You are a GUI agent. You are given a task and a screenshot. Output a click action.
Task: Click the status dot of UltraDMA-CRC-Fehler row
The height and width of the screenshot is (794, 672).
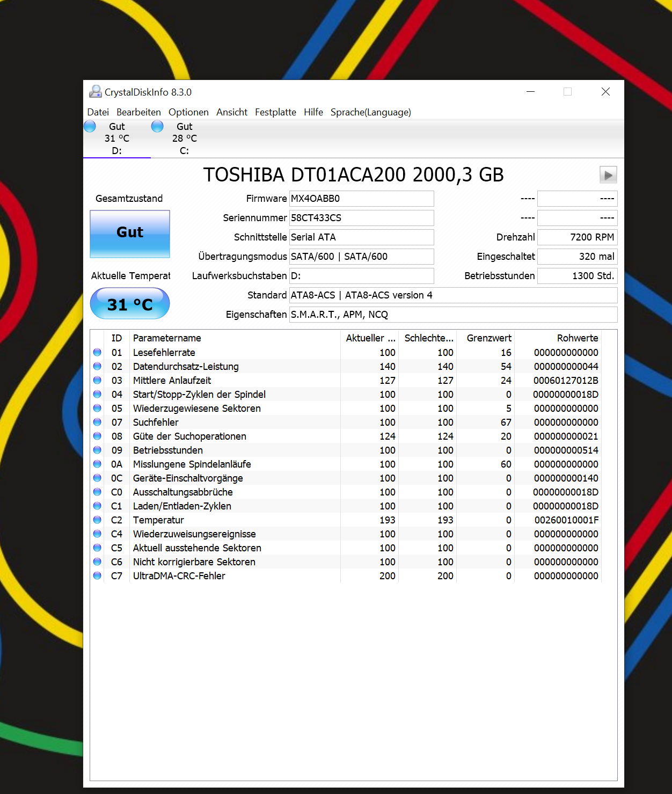(97, 576)
